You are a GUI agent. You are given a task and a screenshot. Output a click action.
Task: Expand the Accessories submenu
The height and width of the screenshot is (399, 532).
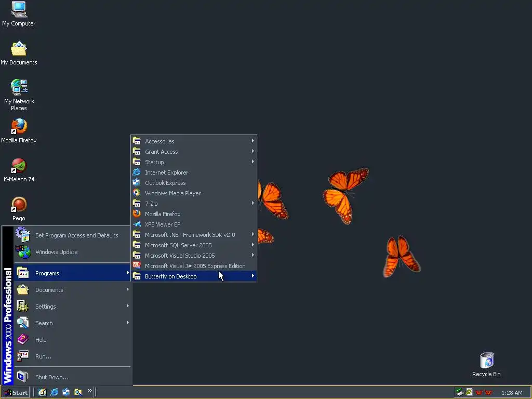coord(194,141)
